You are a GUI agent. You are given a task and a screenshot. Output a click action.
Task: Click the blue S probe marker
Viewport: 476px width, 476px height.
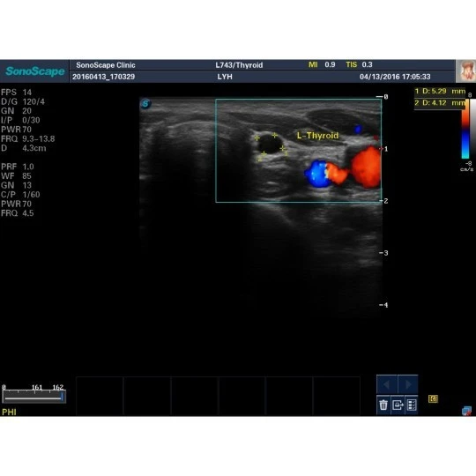point(145,104)
